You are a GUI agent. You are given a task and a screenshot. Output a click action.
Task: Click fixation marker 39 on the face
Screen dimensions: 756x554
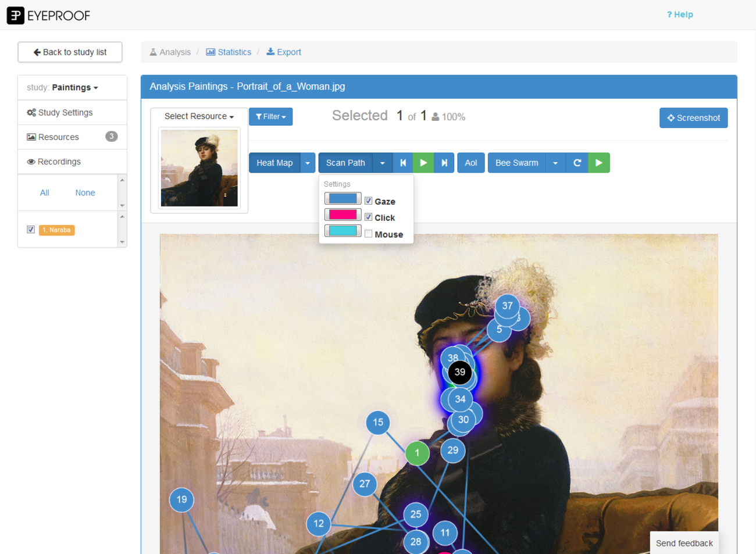pos(460,372)
